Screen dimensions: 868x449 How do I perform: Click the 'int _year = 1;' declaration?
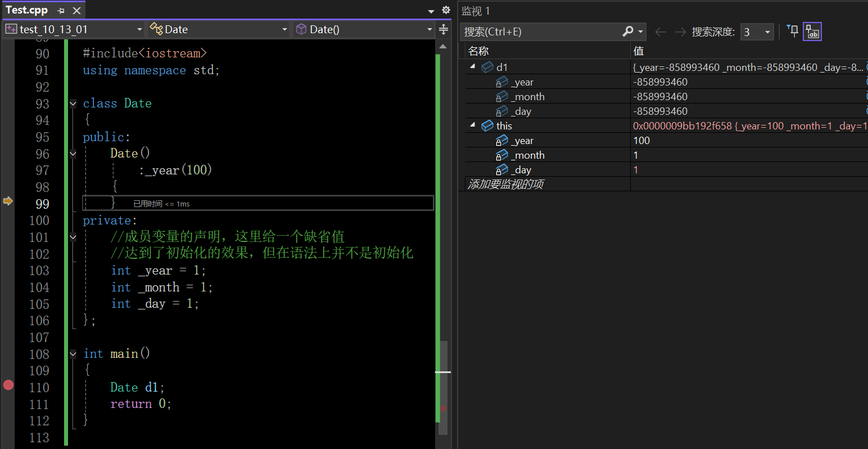(159, 271)
